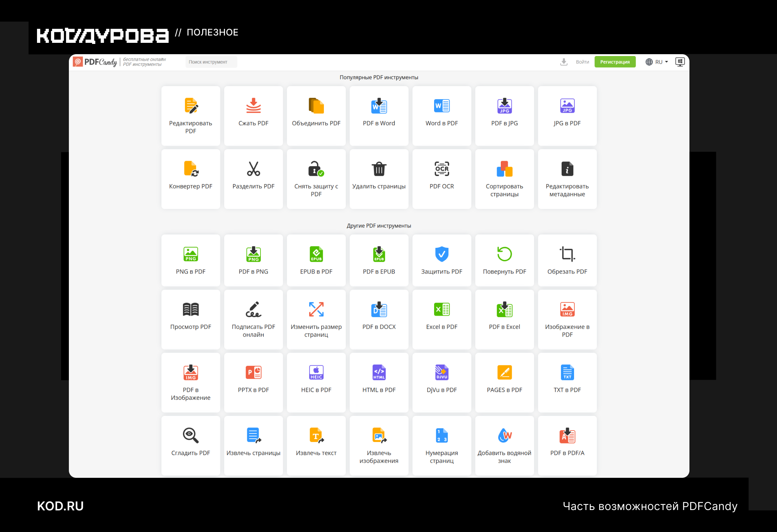Click Сгладить PDF magnifier icon

190,435
